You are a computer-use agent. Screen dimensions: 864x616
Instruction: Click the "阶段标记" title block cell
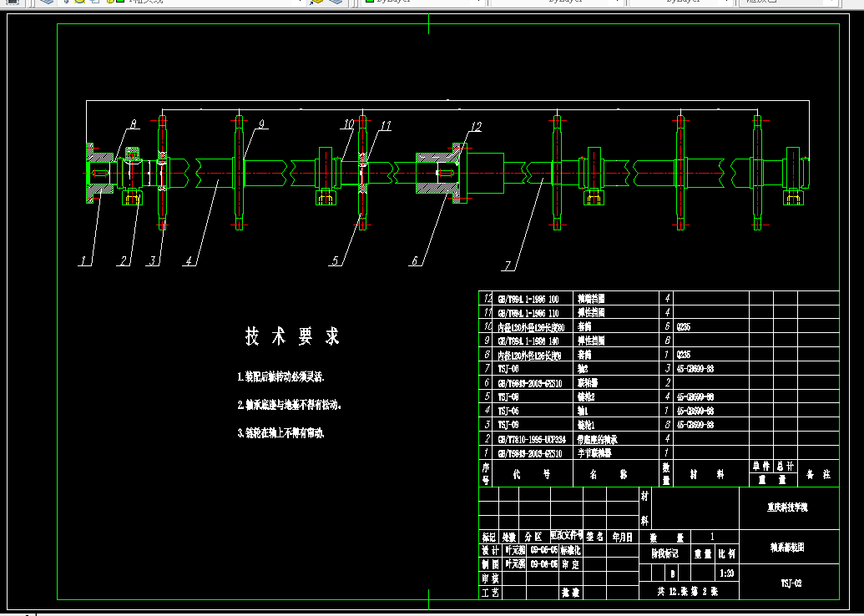point(665,554)
